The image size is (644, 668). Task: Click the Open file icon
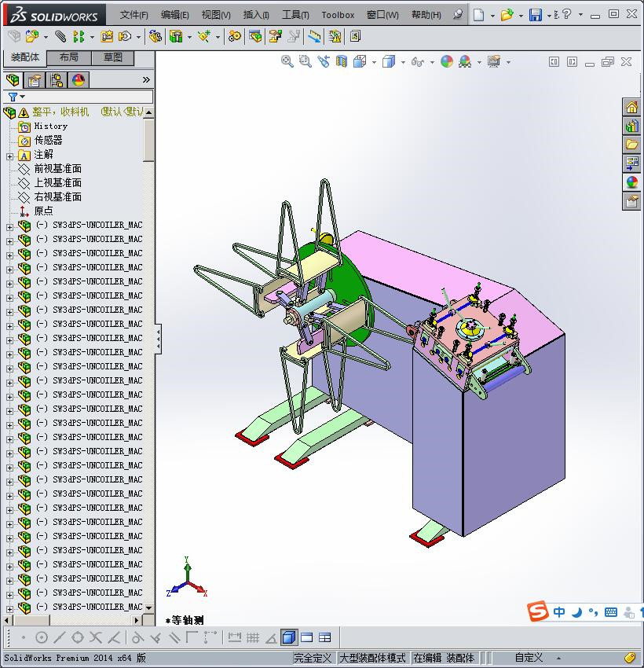[506, 15]
